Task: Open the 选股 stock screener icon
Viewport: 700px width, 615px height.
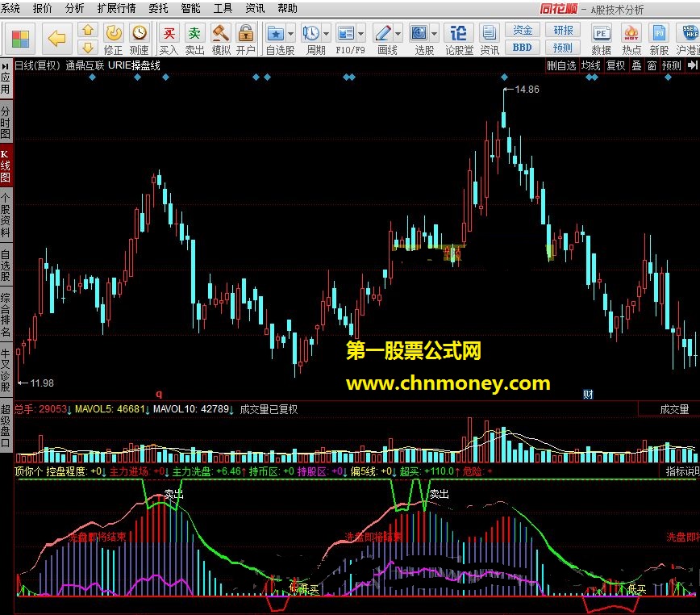Action: [419, 33]
